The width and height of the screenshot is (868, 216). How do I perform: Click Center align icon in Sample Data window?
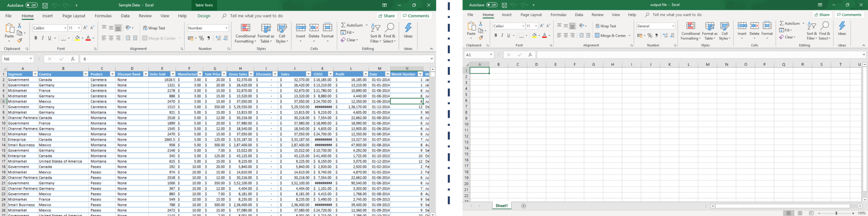pyautogui.click(x=111, y=38)
